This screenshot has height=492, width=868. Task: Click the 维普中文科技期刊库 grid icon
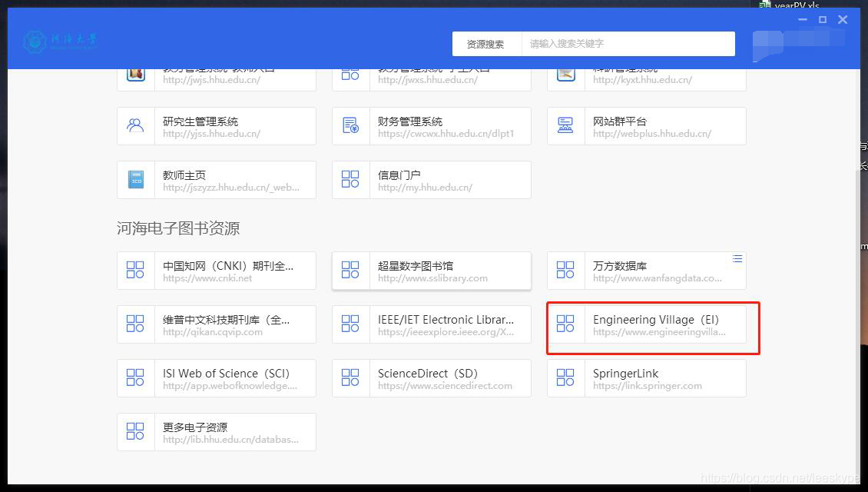(x=135, y=324)
